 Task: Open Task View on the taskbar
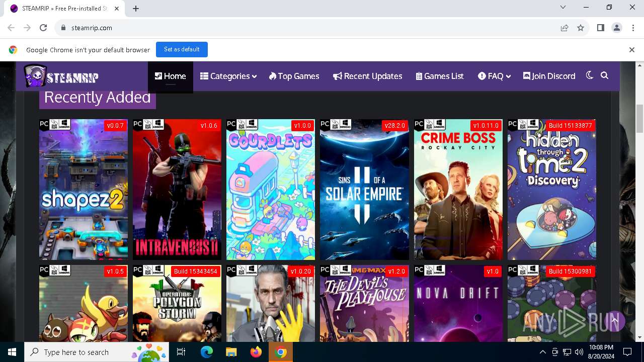[x=181, y=352]
